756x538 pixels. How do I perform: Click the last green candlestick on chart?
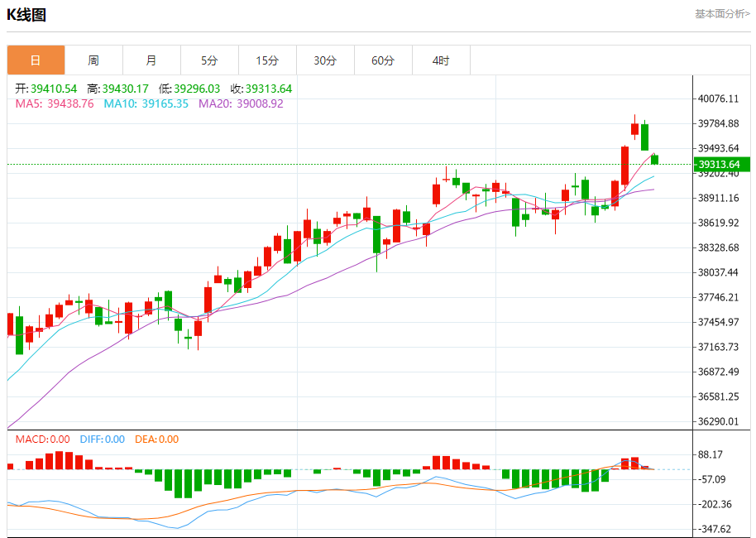click(x=654, y=159)
